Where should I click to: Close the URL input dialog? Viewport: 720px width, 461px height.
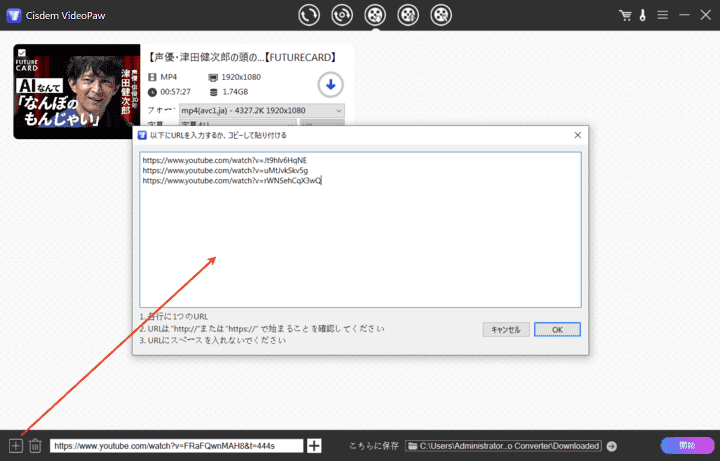tap(578, 135)
